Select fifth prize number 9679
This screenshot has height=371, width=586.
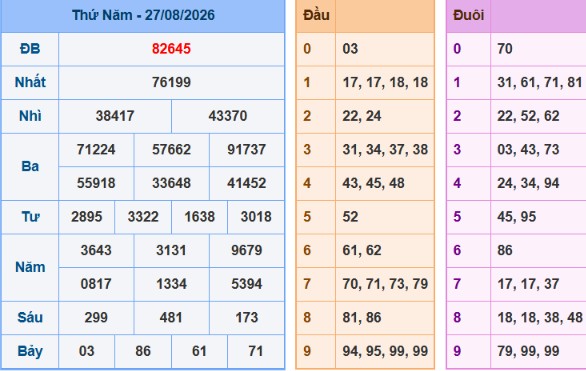pos(247,250)
